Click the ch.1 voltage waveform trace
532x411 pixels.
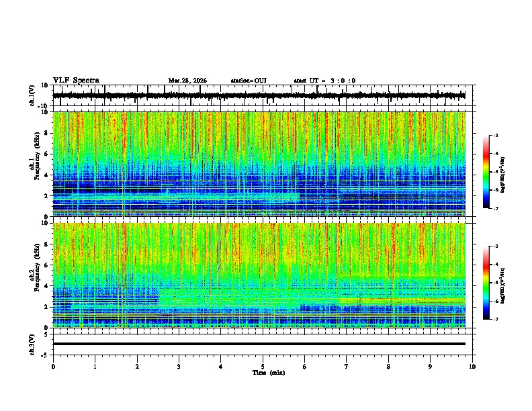259,95
